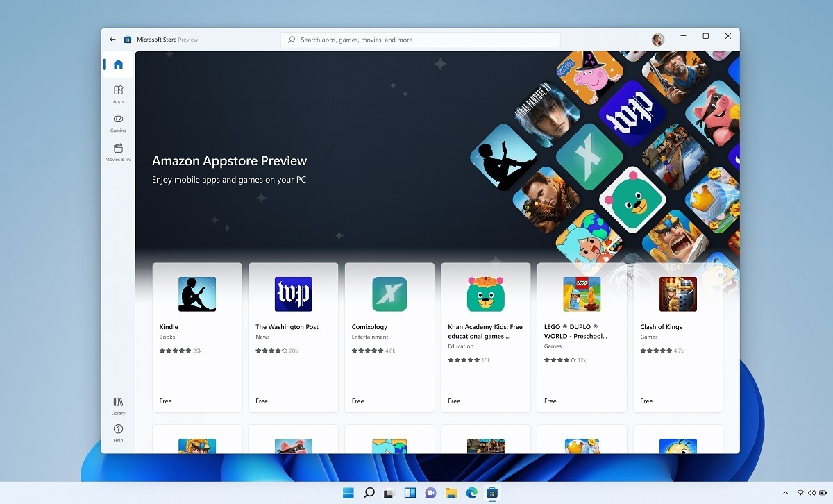833x504 pixels.
Task: Open Task View on taskbar
Action: click(x=389, y=493)
